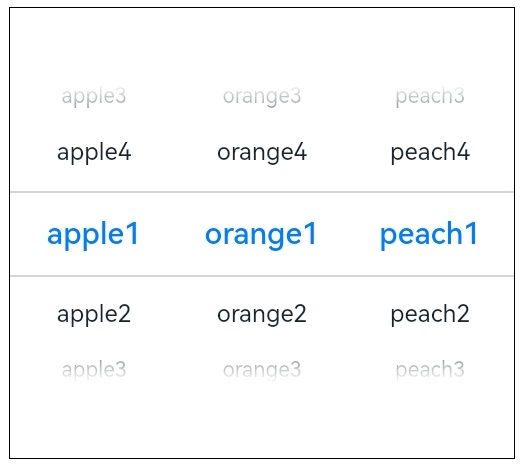Pick the faded orange3 above orange4
The width and height of the screenshot is (524, 468).
coord(262,96)
